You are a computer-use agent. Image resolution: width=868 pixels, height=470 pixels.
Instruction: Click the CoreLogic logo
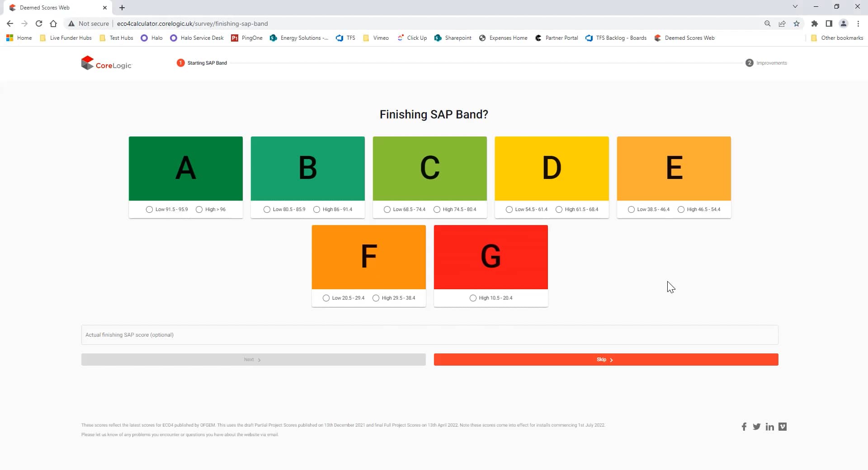(106, 63)
